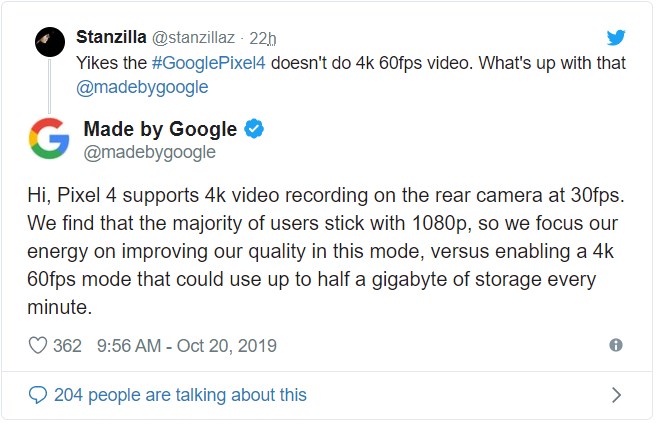Open the Twitter Ads info icon
The width and height of the screenshot is (657, 424).
[x=616, y=346]
